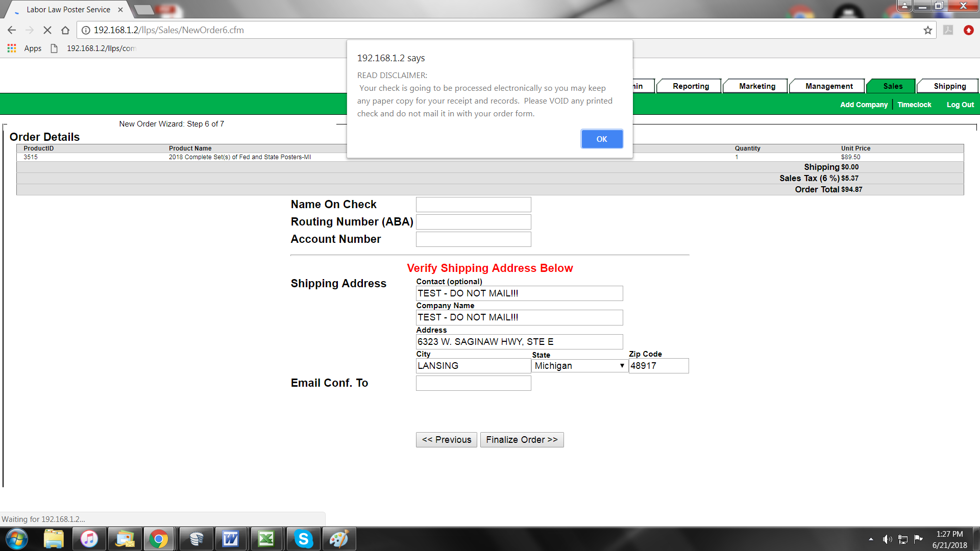Expand the State dropdown showing Michigan
Viewport: 980px width, 551px height.
point(580,366)
